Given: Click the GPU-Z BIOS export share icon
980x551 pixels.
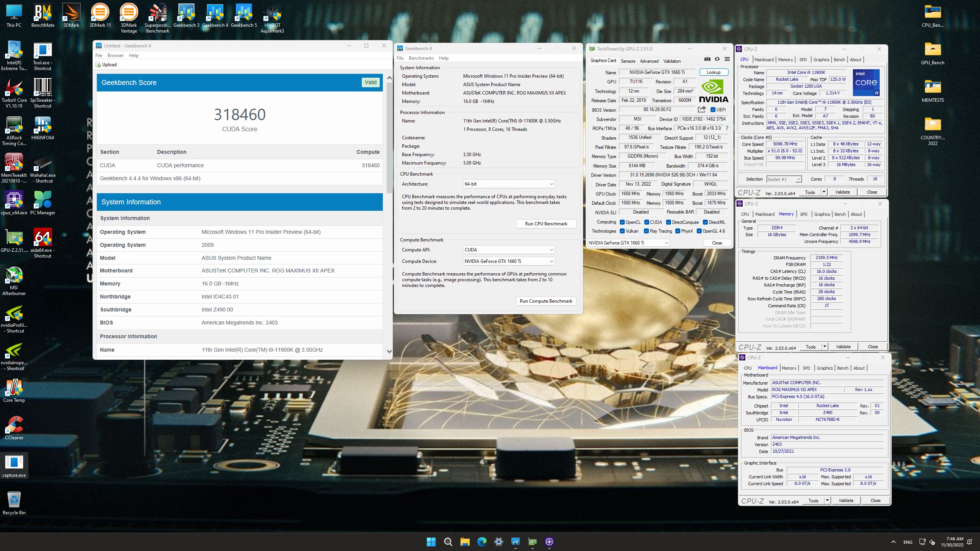Looking at the screenshot, I should coord(702,109).
